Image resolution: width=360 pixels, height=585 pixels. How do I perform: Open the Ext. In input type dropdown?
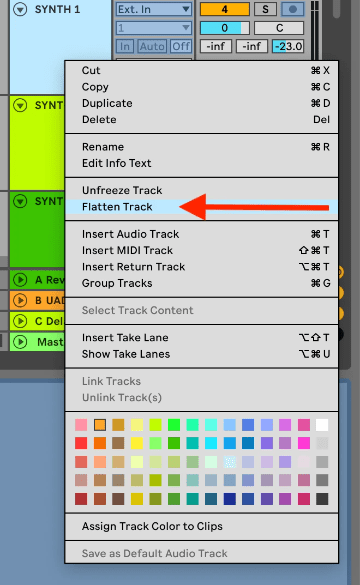(x=154, y=9)
